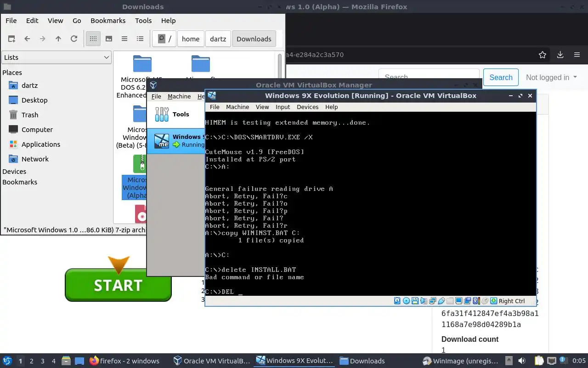Open Machine menu in VirtualBox Manager
This screenshot has width=588, height=368.
179,96
